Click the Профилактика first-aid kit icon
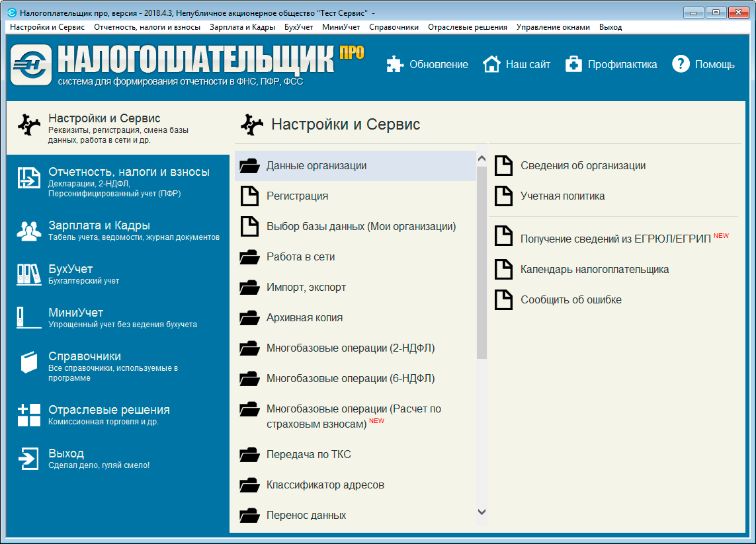 click(x=573, y=64)
